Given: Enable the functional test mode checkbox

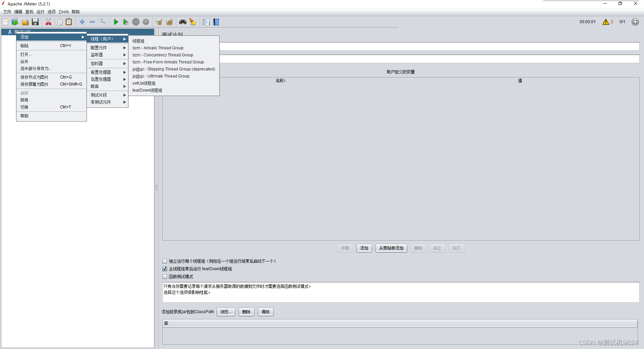Looking at the screenshot, I should (x=165, y=277).
